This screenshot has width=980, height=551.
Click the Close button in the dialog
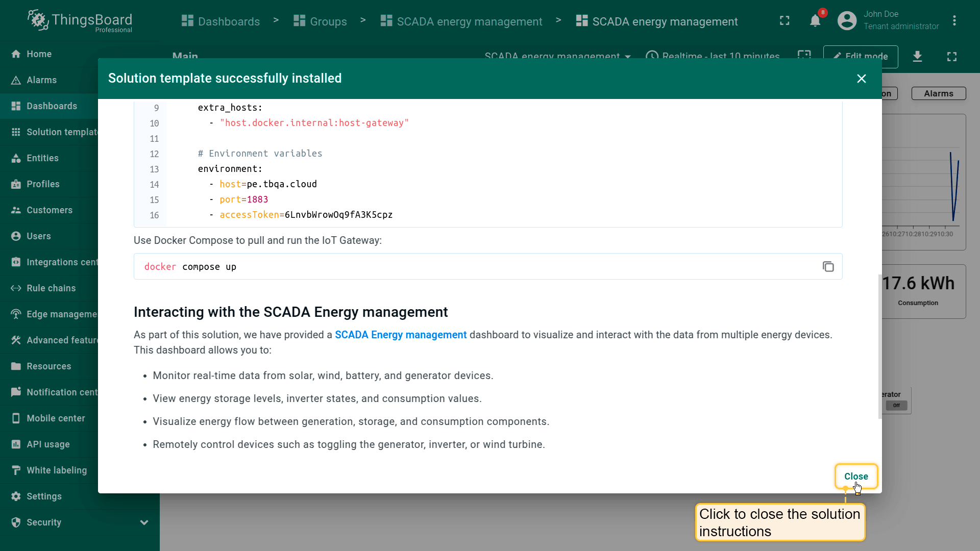pos(856,476)
